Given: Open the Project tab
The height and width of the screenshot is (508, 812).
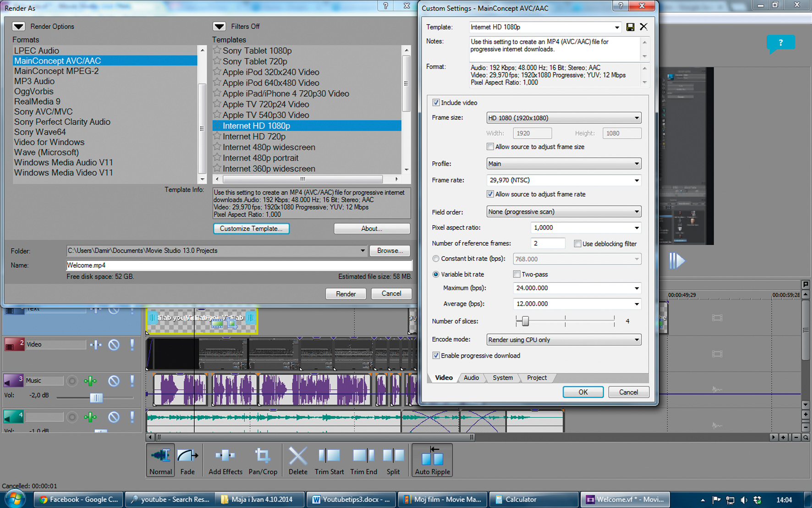Looking at the screenshot, I should (x=537, y=378).
